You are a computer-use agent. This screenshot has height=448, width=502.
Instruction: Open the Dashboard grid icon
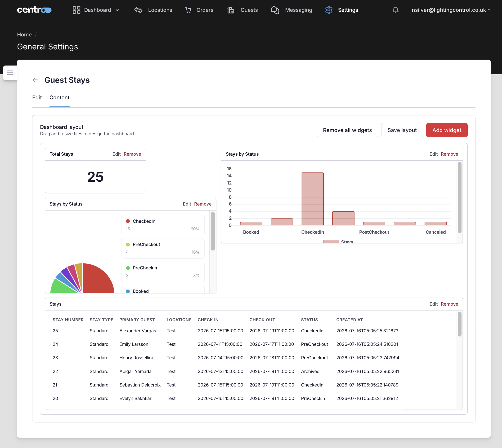tap(76, 10)
